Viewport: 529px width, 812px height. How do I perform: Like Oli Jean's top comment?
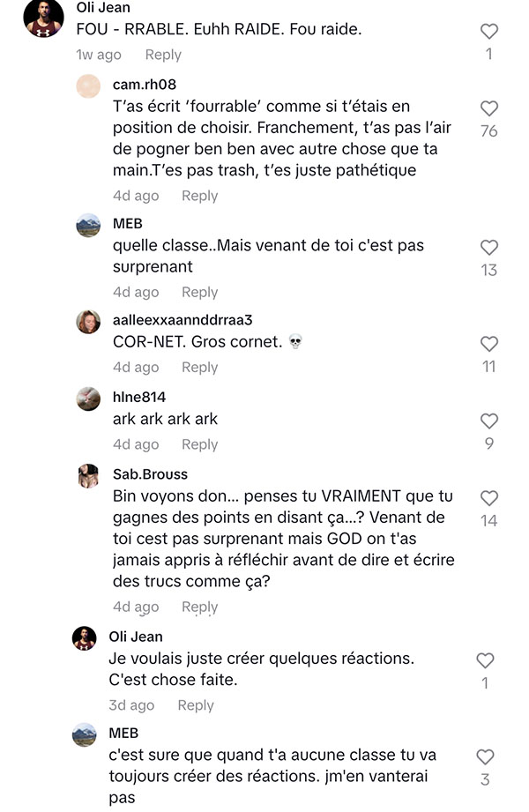click(488, 32)
